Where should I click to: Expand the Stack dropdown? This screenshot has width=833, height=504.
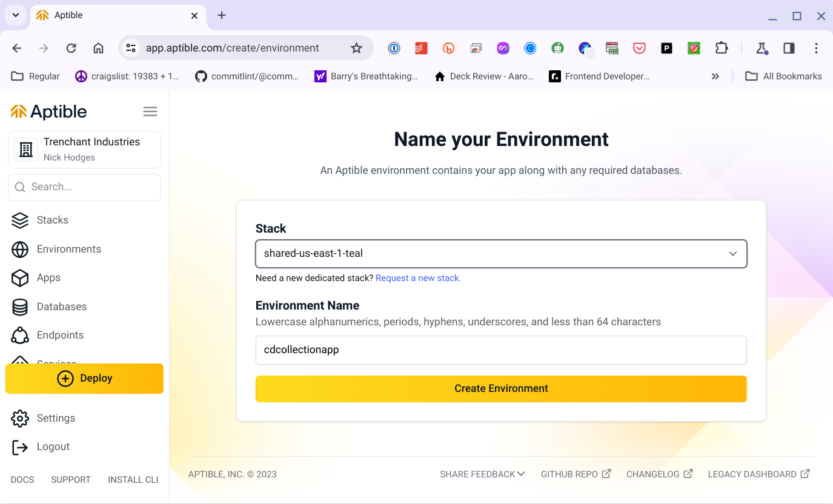(x=501, y=254)
